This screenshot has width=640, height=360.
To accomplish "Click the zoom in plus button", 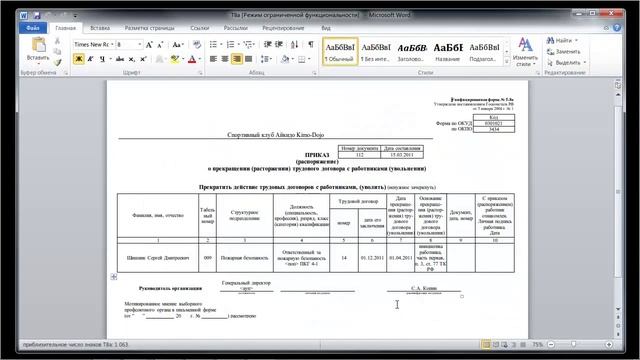I will point(609,345).
